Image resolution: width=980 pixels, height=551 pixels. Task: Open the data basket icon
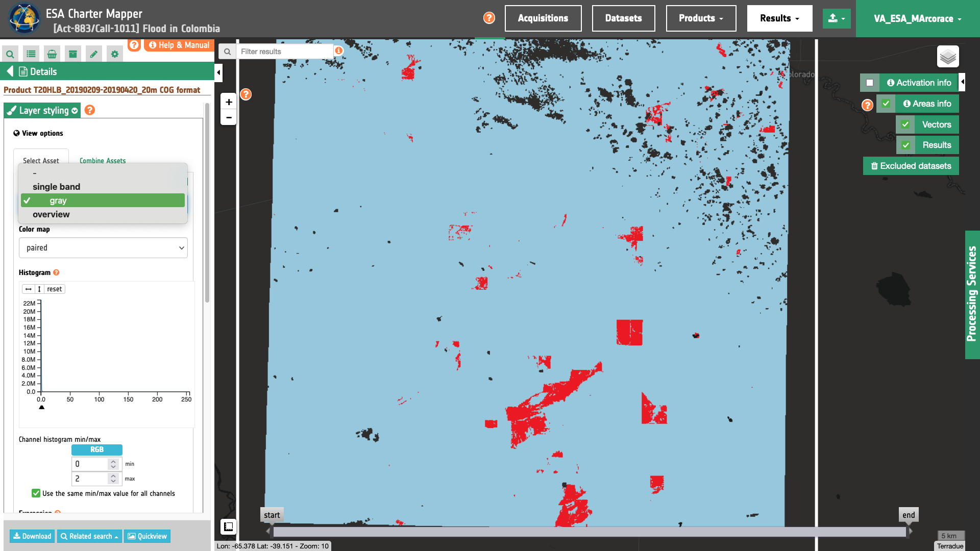coord(52,54)
